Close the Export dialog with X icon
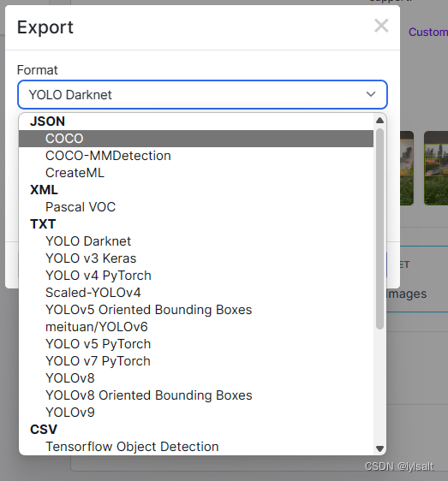 point(381,26)
